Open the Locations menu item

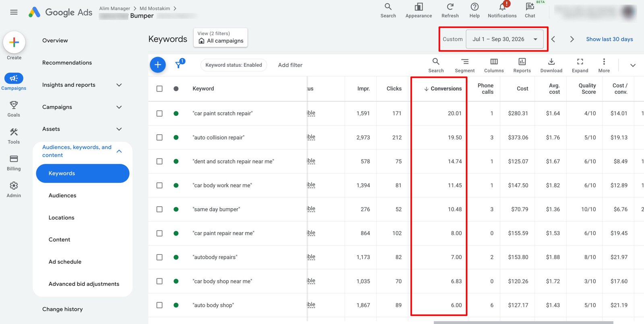click(62, 217)
